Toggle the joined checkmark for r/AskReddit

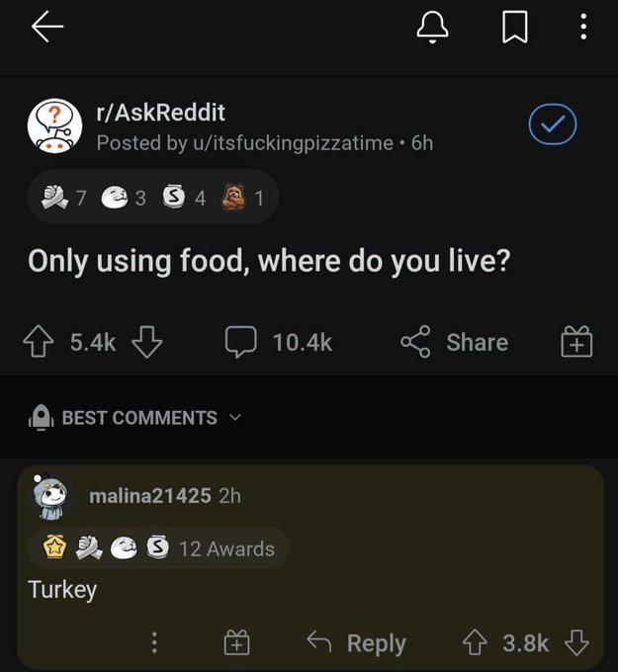point(553,126)
